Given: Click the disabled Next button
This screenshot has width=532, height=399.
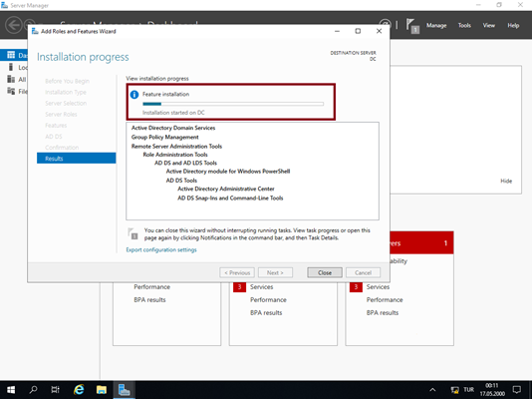Looking at the screenshot, I should point(275,272).
